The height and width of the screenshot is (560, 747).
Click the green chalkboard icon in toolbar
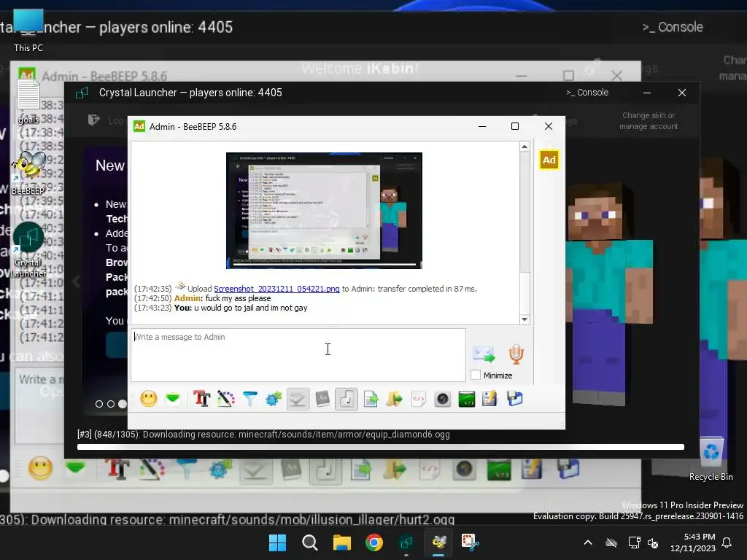(x=466, y=399)
